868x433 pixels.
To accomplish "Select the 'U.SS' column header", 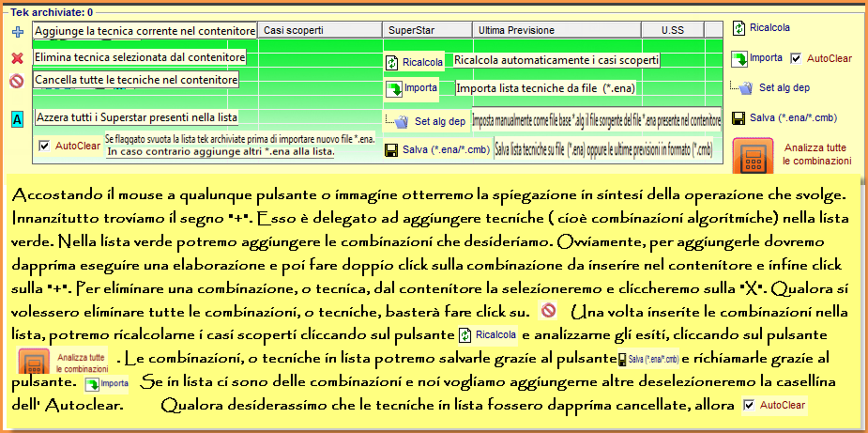I will click(x=673, y=30).
